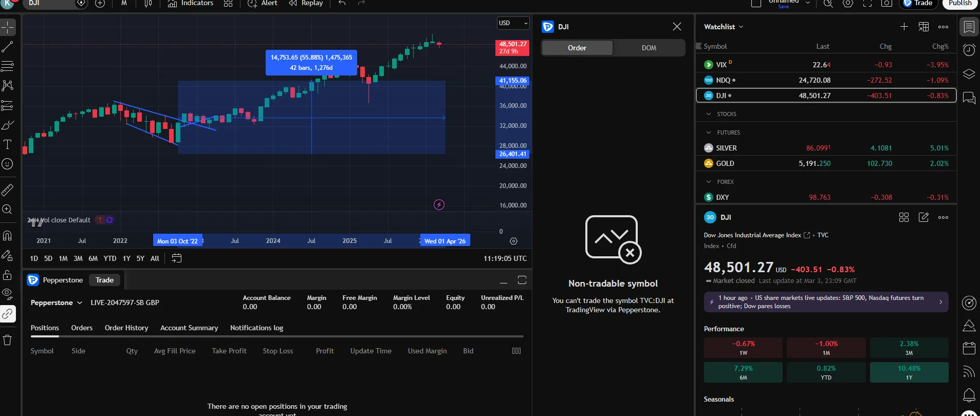Open watchlist advanced view table icon
Image resolution: width=980 pixels, height=416 pixels.
pos(923,27)
